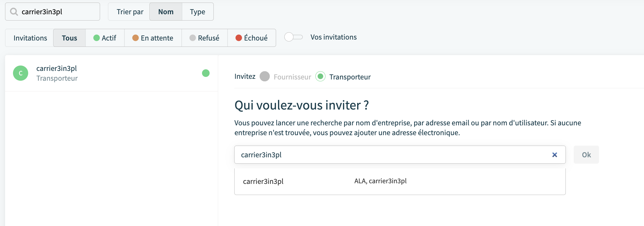Select the Fournisseur radio option

click(265, 77)
